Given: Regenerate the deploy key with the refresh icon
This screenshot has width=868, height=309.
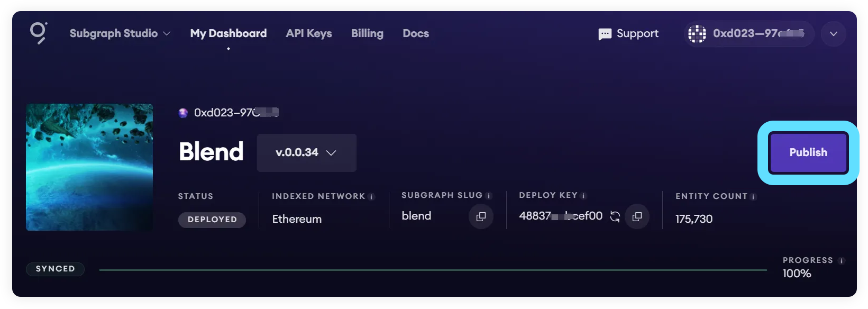Looking at the screenshot, I should [x=615, y=216].
